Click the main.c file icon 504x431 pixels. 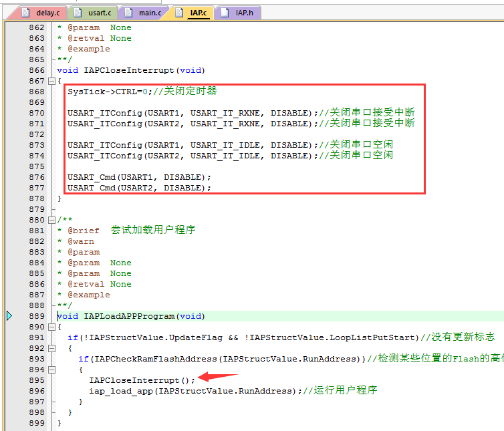pyautogui.click(x=128, y=13)
